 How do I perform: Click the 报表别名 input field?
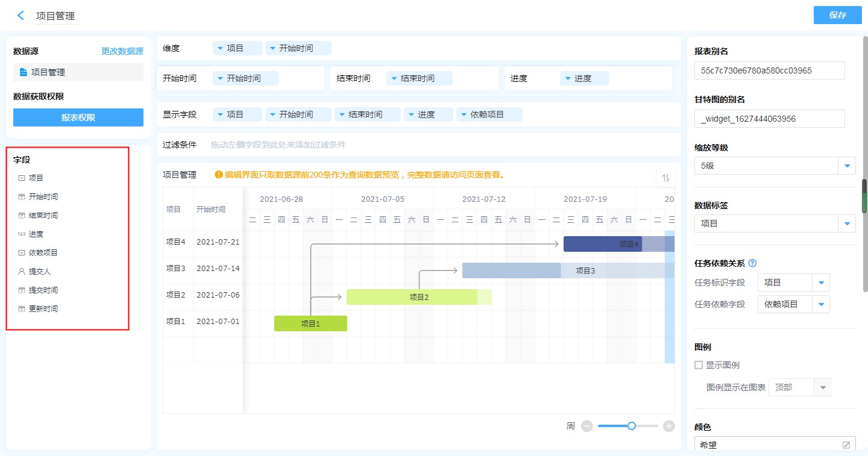click(769, 70)
